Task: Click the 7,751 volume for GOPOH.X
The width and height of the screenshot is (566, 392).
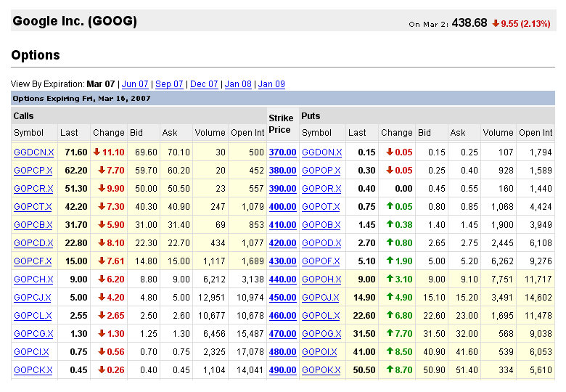Action: click(x=502, y=279)
